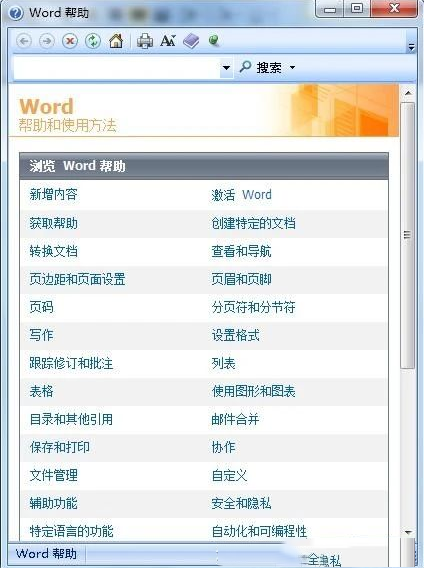Screen dimensions: 424x568
Task: Expand the search box history dropdown arrow
Action: (x=226, y=67)
